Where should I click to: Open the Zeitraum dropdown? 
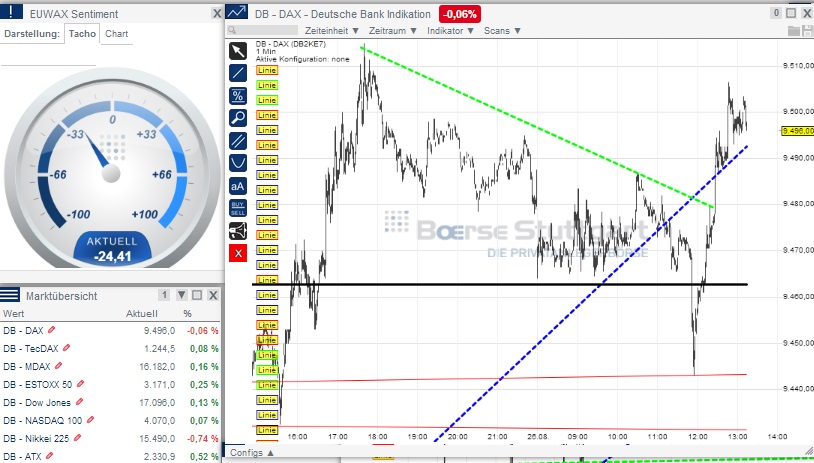(393, 31)
